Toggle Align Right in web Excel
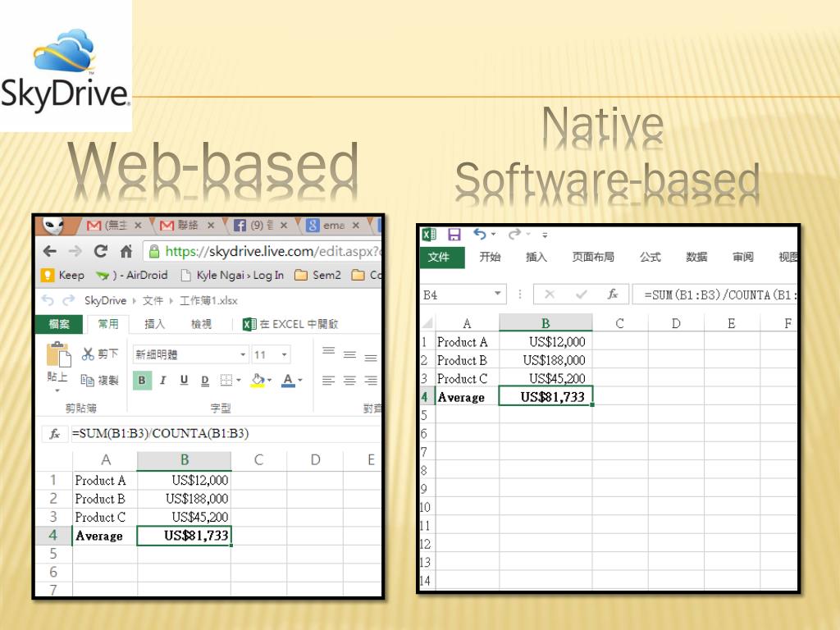The width and height of the screenshot is (840, 630). 370,380
